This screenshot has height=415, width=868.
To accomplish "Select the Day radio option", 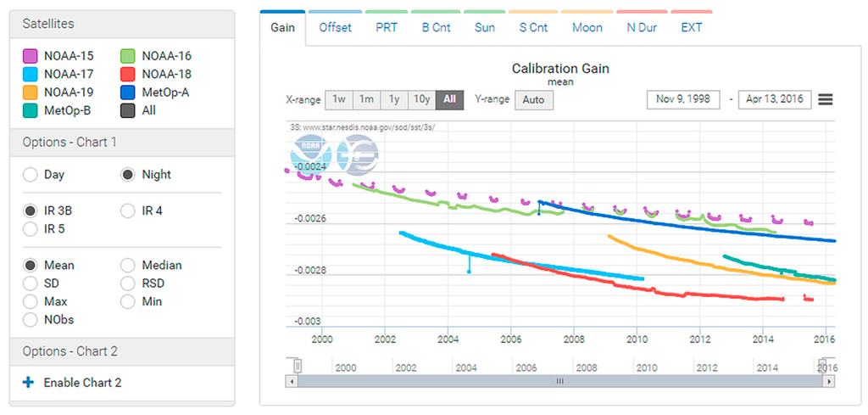I will click(31, 175).
